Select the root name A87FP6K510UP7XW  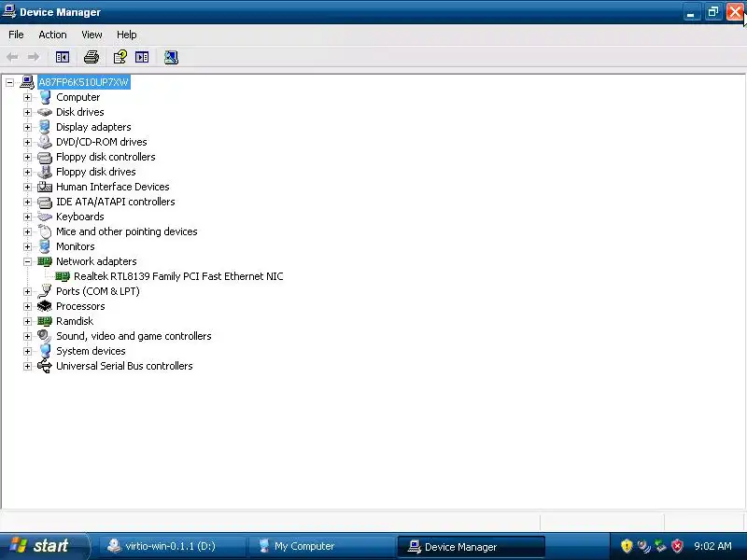coord(83,82)
